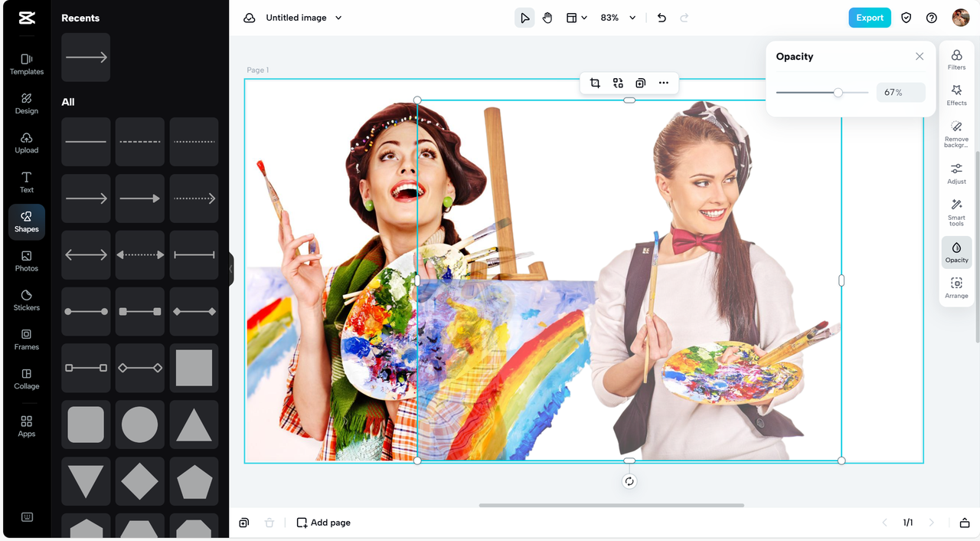
Task: Click the opacity slider handle
Action: coord(838,93)
